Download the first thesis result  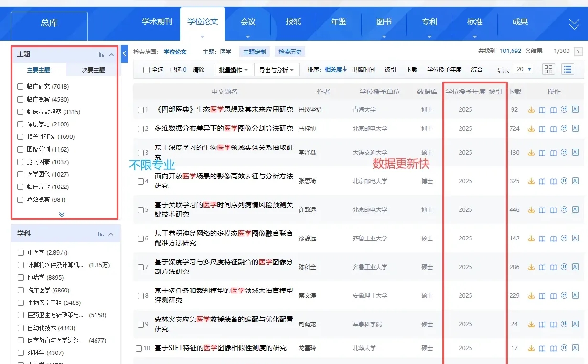(x=531, y=109)
